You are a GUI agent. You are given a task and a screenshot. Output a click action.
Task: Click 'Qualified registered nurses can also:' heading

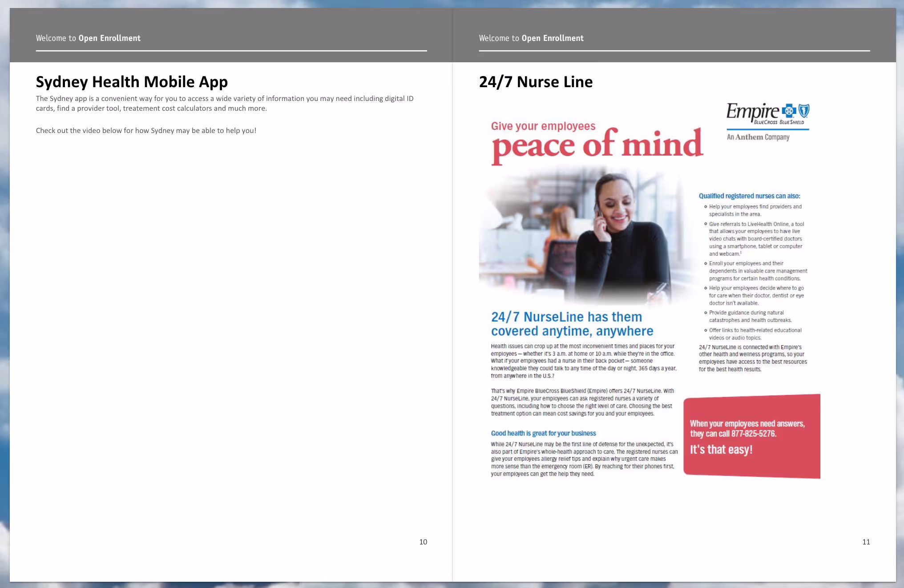click(749, 196)
